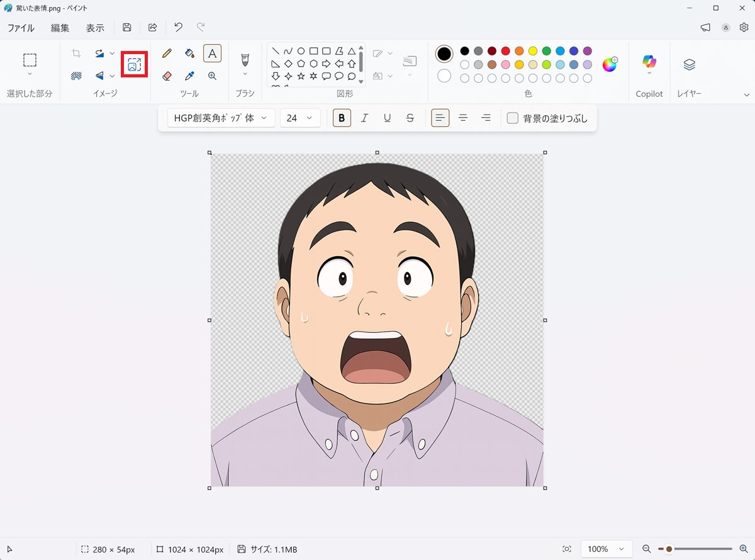Select the Magnifier tool
755x560 pixels.
point(213,76)
